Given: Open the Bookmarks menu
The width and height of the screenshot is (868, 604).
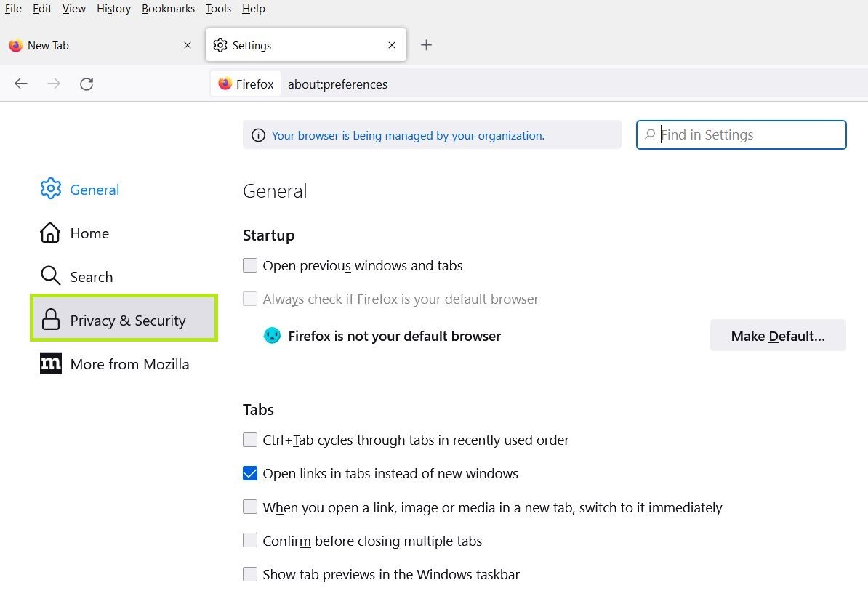Looking at the screenshot, I should (168, 9).
